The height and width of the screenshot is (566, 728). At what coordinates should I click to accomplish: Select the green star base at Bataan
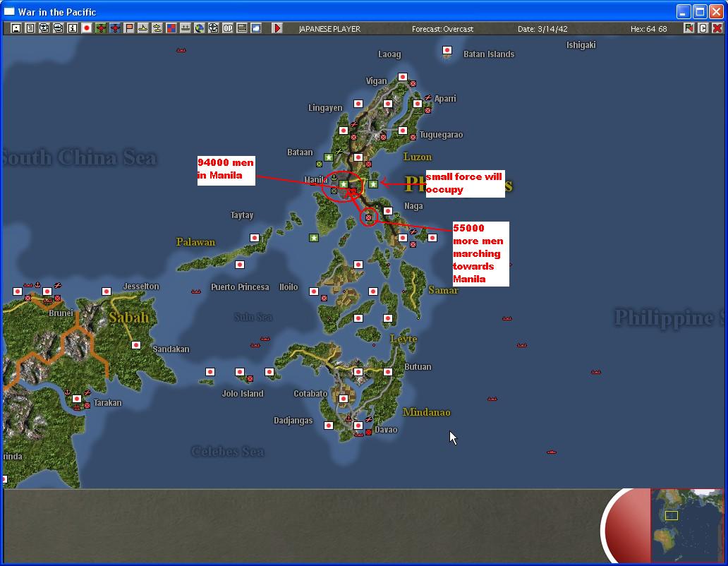tap(329, 157)
